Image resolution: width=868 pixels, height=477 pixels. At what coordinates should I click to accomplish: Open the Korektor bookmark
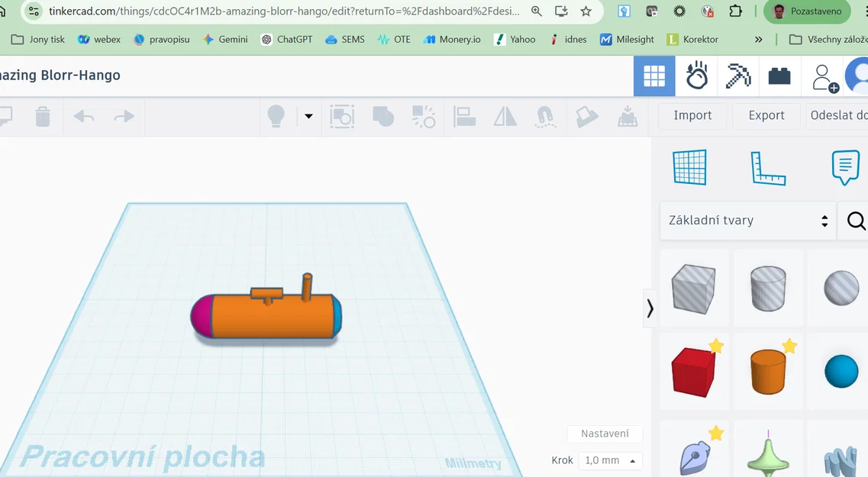[692, 39]
